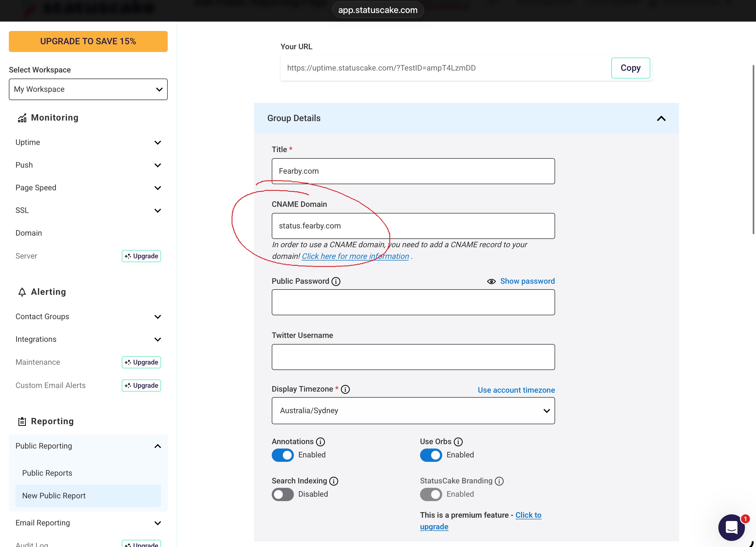Select Custom Email Alerts menu item
The width and height of the screenshot is (756, 547).
coord(50,385)
